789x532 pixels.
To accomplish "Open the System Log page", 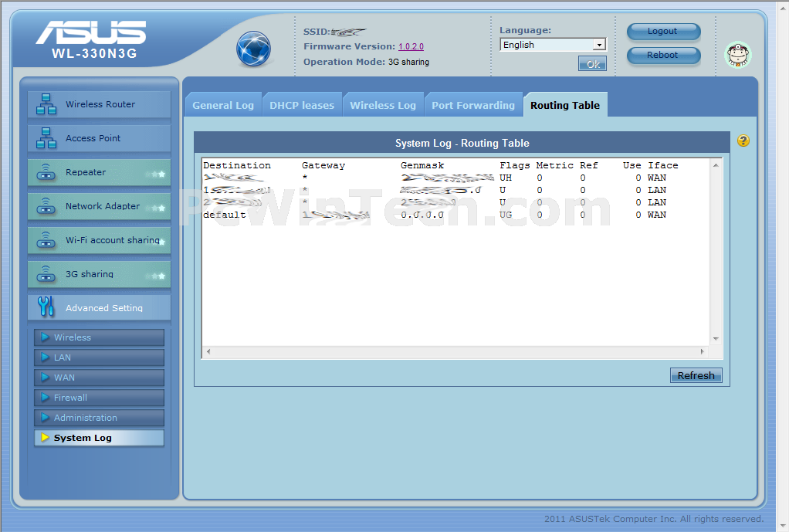I will click(99, 438).
